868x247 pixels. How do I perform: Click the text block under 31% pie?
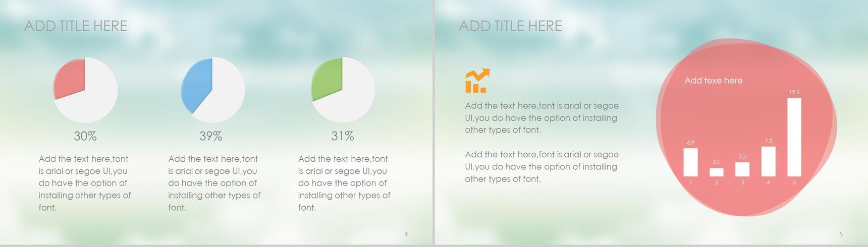[344, 183]
